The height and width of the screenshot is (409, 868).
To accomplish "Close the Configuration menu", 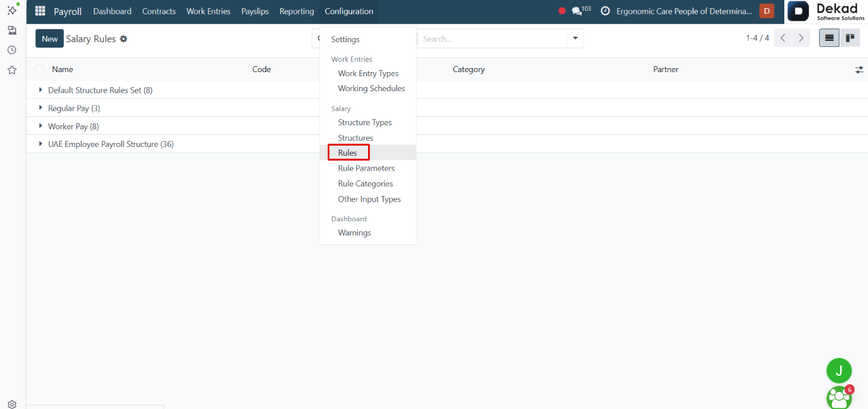I will coord(349,12).
